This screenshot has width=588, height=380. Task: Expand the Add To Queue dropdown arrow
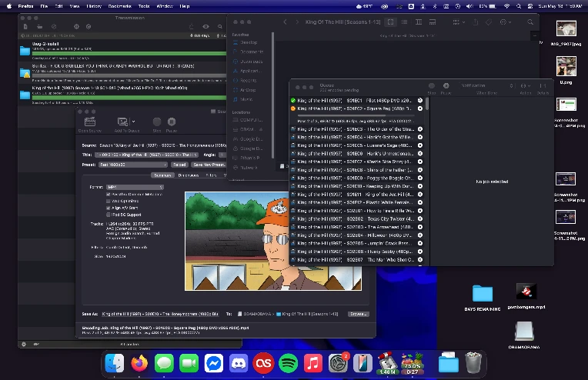point(134,122)
